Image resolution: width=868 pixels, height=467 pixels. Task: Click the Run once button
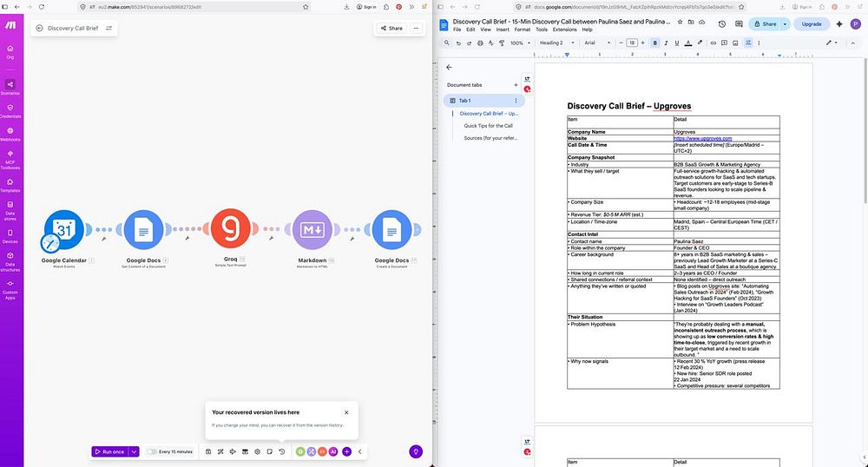(x=110, y=451)
